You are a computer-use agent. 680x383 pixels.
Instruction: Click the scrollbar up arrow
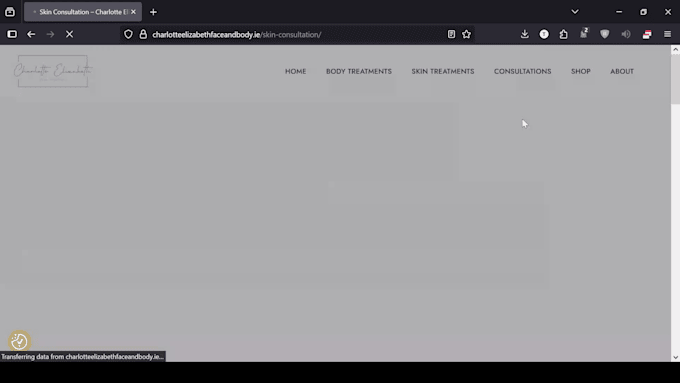[x=675, y=50]
